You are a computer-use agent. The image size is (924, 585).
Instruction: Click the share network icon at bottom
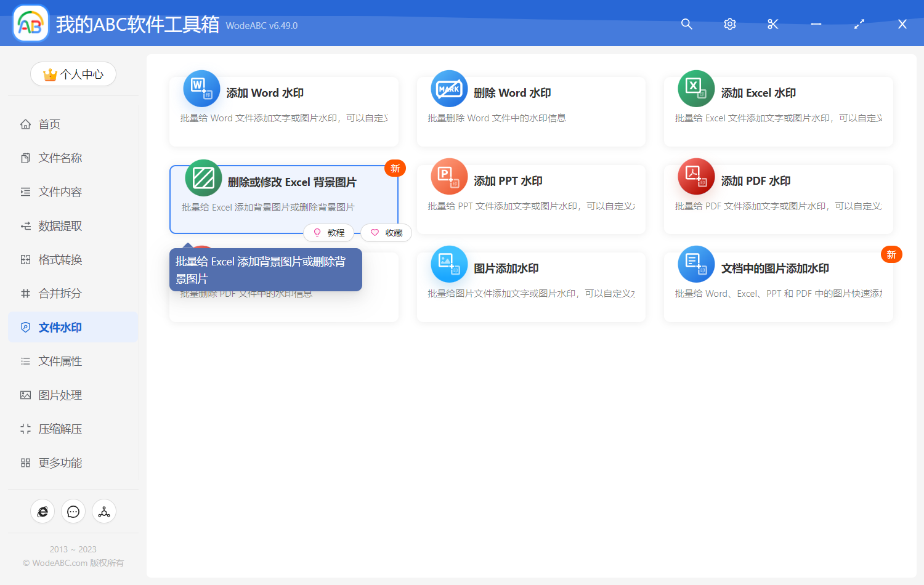tap(103, 511)
